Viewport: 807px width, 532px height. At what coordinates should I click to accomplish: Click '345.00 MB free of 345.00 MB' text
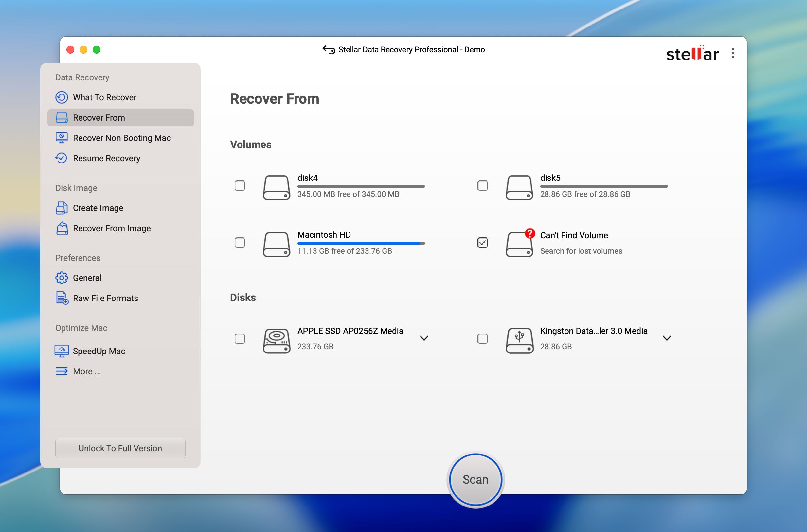point(348,194)
